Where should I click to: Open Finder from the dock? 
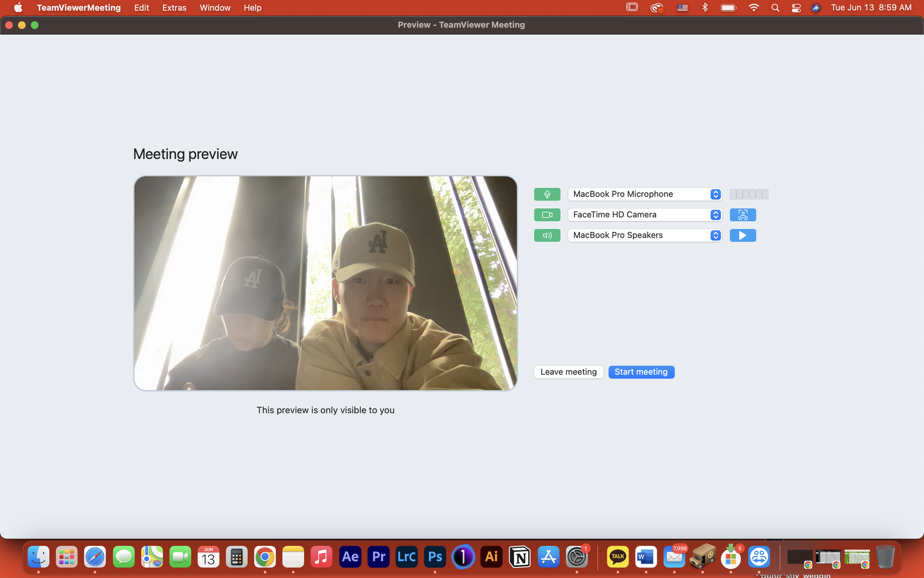38,557
